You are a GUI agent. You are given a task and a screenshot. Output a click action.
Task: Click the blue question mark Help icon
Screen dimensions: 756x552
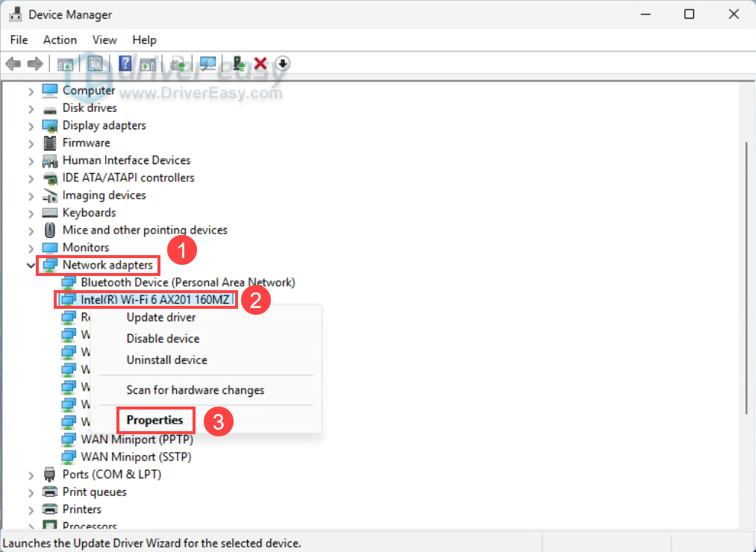click(x=125, y=63)
